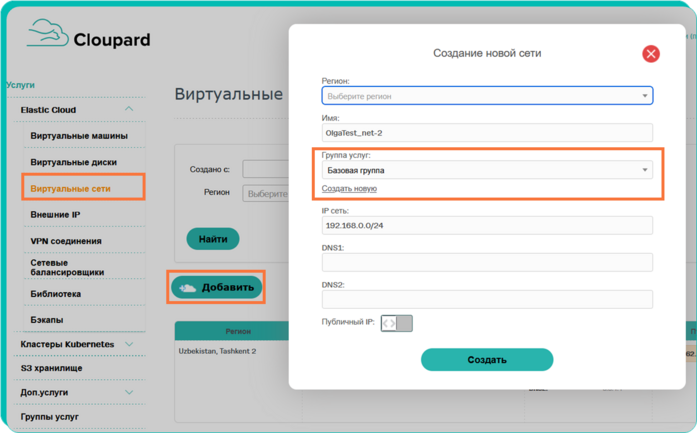Open the Группа услуг dropdown

pos(487,171)
